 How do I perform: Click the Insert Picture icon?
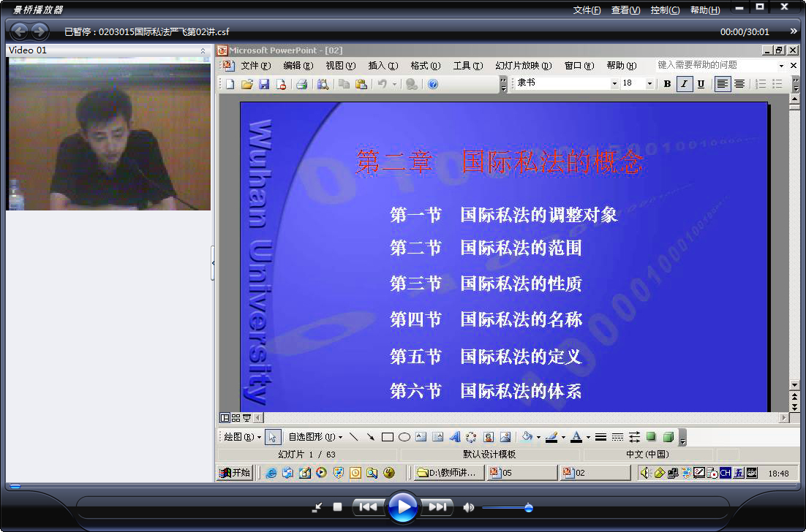coord(505,437)
